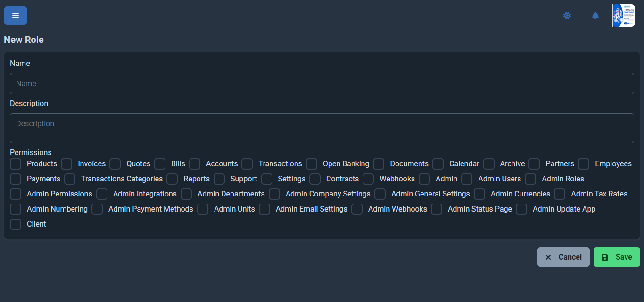Image resolution: width=644 pixels, height=302 pixels.
Task: Enable the Admin Update App checkbox
Action: click(x=522, y=209)
